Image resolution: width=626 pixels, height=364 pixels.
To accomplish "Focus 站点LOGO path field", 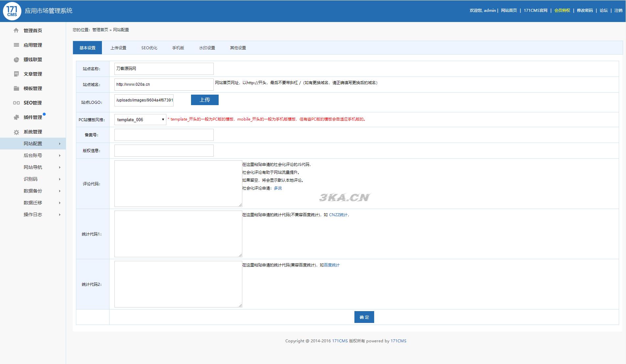I will (144, 100).
